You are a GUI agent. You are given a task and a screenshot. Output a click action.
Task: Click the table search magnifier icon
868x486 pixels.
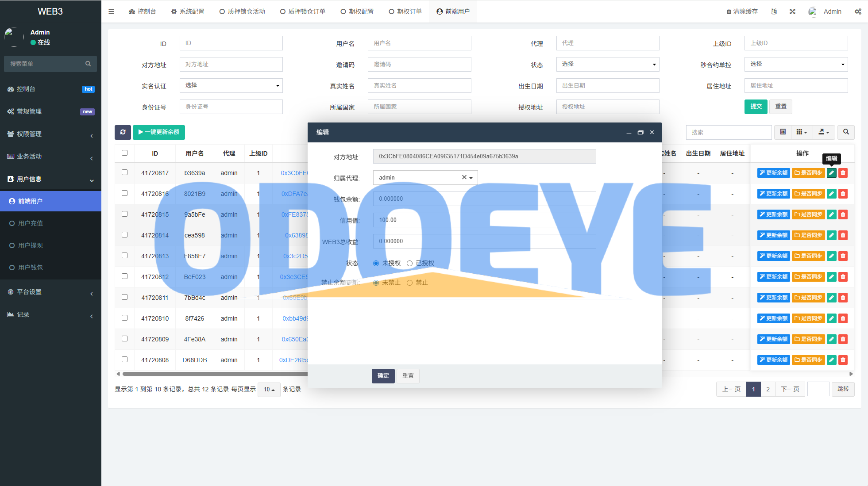coord(846,132)
